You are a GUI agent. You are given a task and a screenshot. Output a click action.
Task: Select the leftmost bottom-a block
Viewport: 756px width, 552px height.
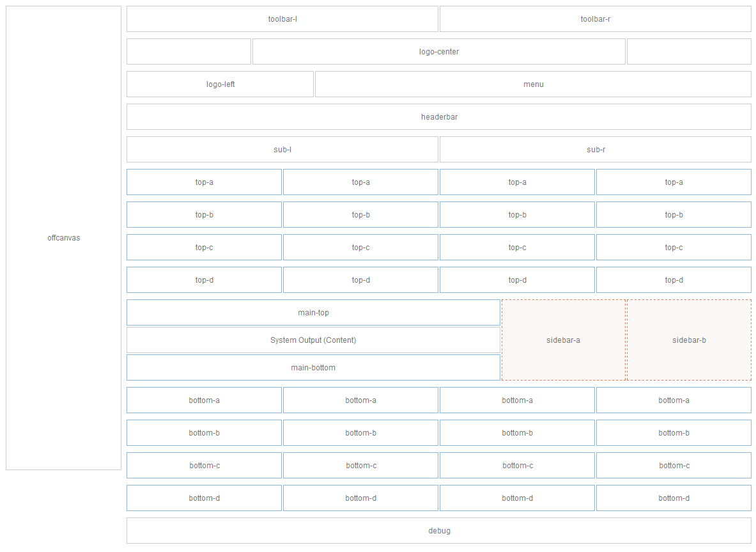pyautogui.click(x=204, y=400)
